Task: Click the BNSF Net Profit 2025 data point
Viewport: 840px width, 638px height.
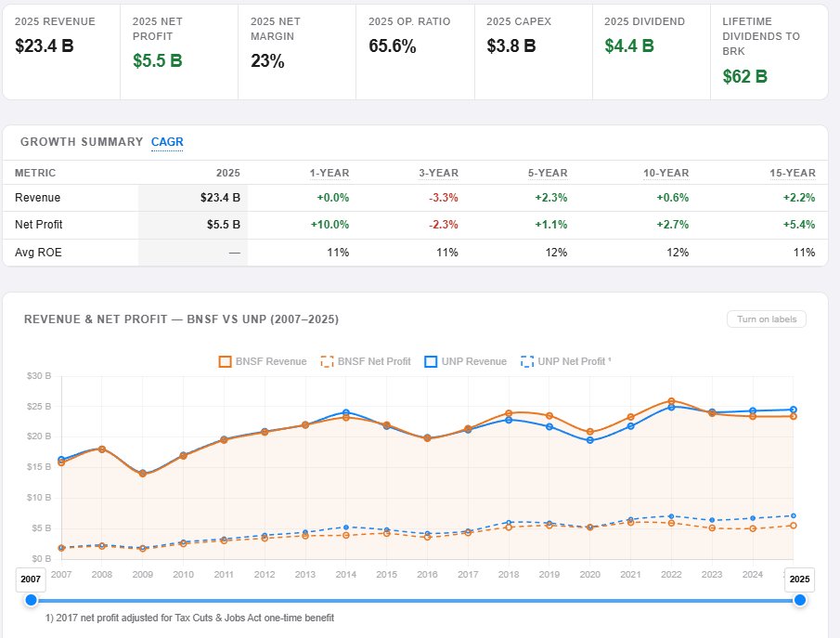Action: (x=794, y=526)
